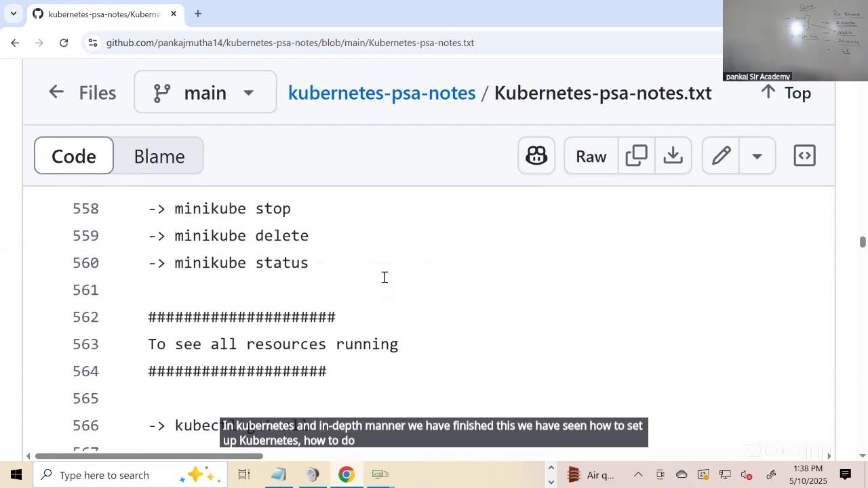This screenshot has width=868, height=488.
Task: Open the muted volume tray icon
Action: (747, 474)
